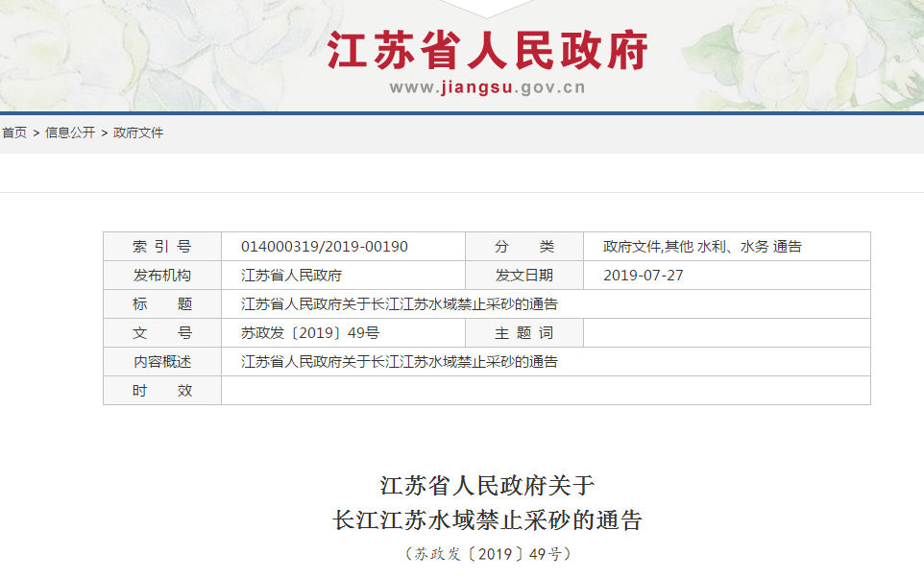The height and width of the screenshot is (579, 924).
Task: Click the heading 长江江苏水域禁止采砂的通告
Action: pos(487,520)
